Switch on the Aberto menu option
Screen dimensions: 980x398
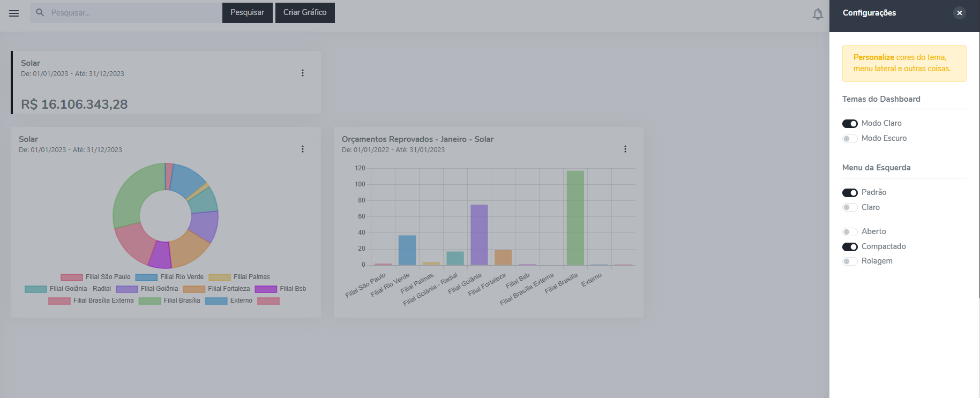(x=850, y=232)
